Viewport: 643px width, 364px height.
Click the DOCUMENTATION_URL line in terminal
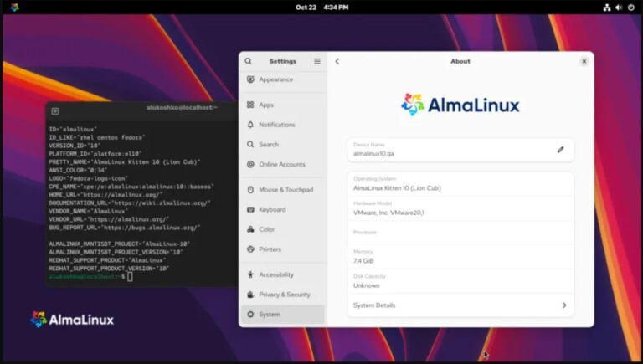click(x=130, y=203)
